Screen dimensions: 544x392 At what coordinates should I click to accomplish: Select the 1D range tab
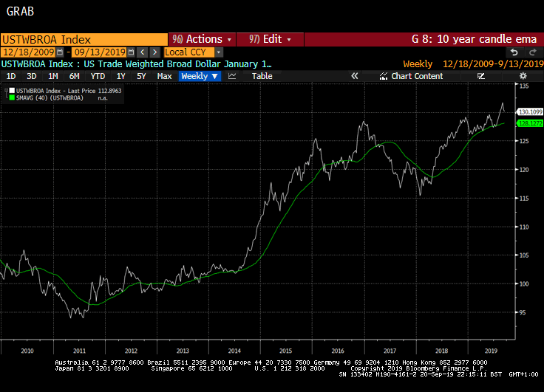pyautogui.click(x=11, y=76)
